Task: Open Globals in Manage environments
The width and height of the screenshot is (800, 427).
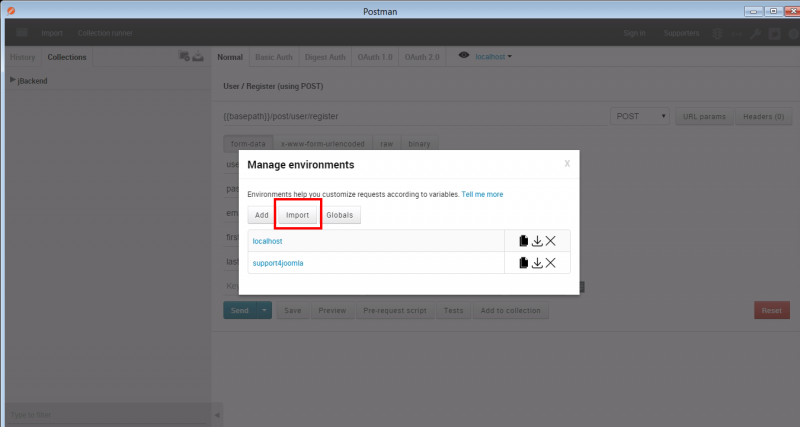Action: [x=340, y=215]
